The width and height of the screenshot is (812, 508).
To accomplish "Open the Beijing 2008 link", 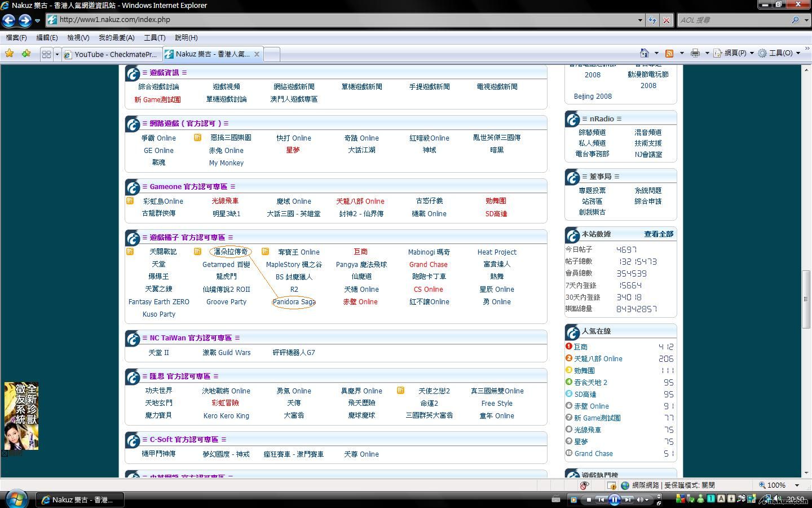I will point(593,97).
